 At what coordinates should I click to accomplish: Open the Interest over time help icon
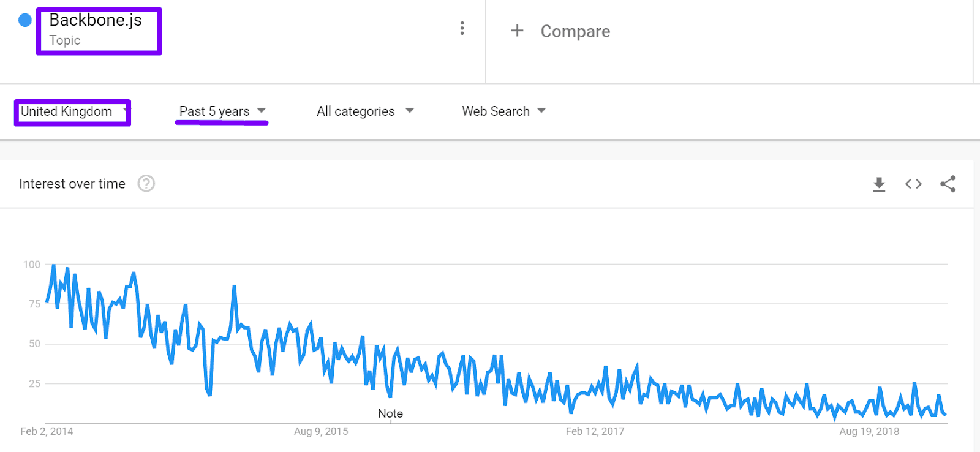point(146,184)
